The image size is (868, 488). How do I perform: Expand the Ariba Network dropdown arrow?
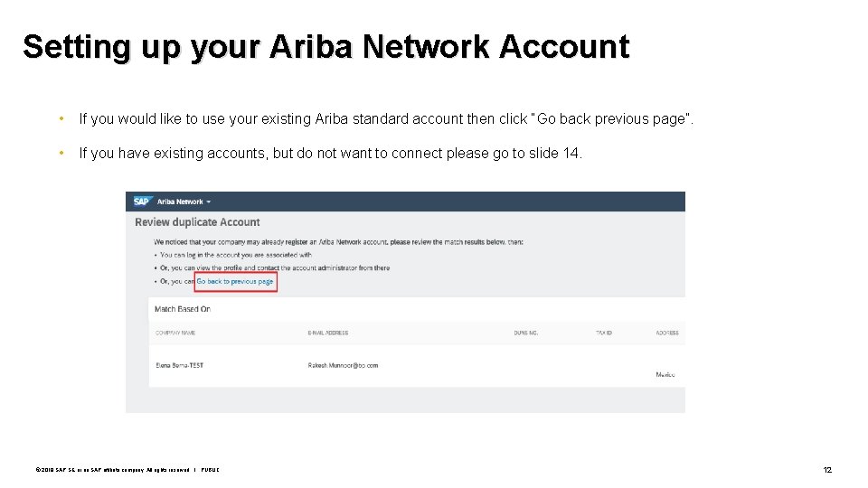tap(209, 202)
